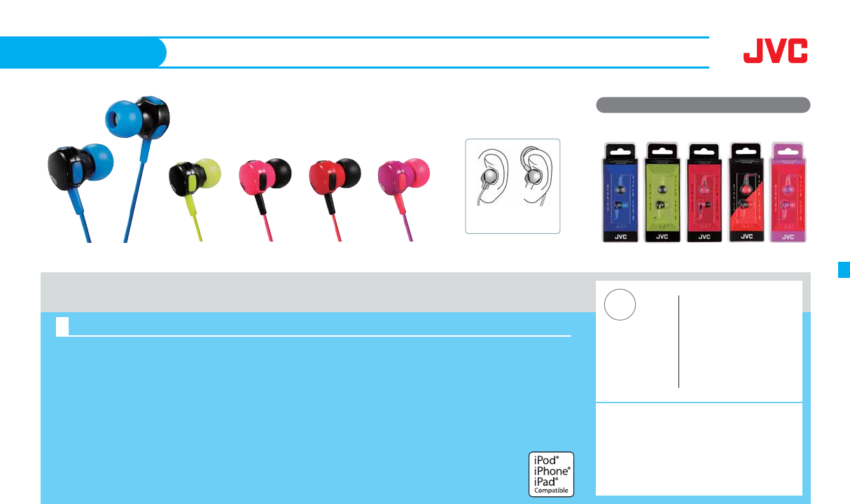
Task: Select the violet package box
Action: pos(788,192)
